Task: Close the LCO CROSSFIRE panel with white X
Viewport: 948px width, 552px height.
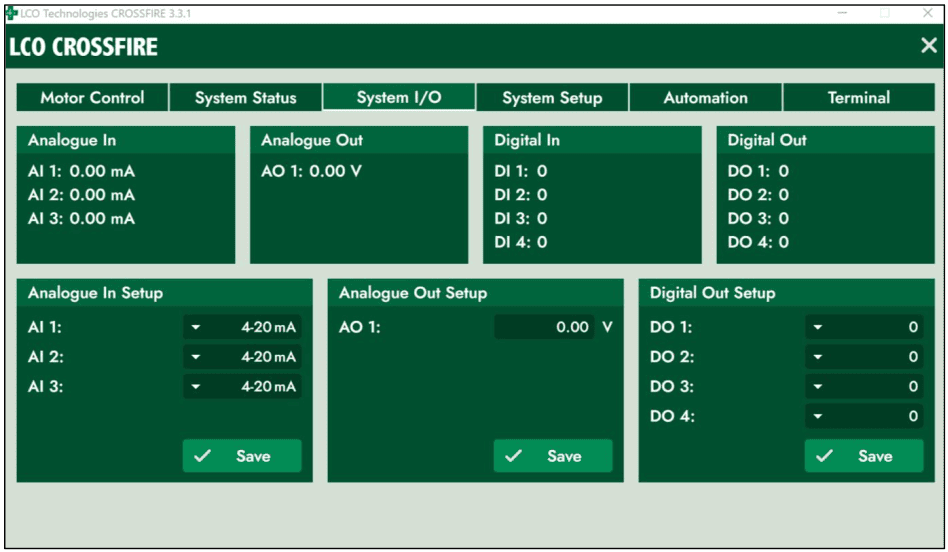Action: [x=929, y=45]
